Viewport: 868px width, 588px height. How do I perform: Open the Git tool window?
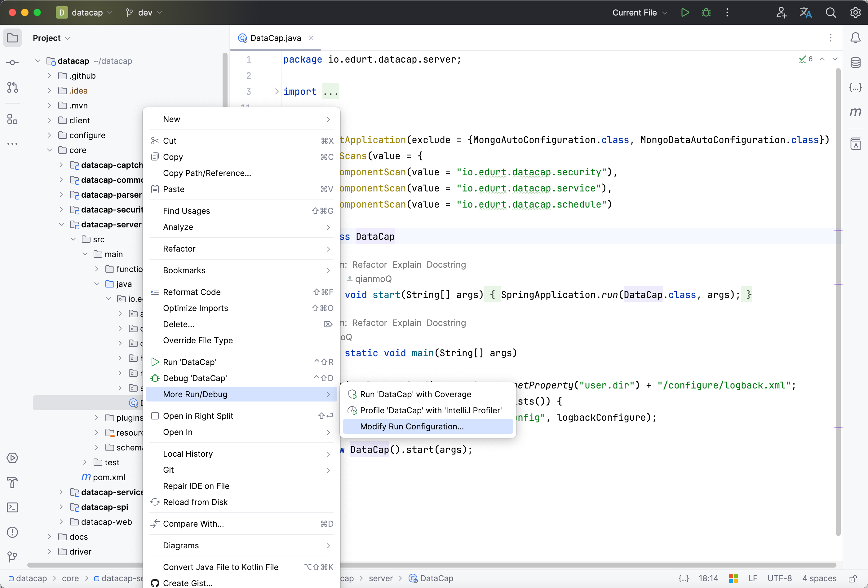click(x=12, y=557)
